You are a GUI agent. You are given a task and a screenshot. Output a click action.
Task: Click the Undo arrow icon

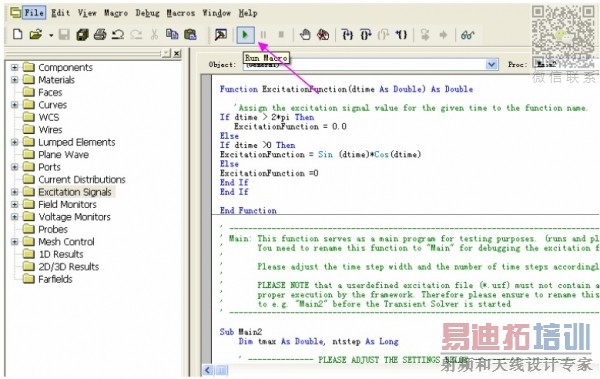117,35
